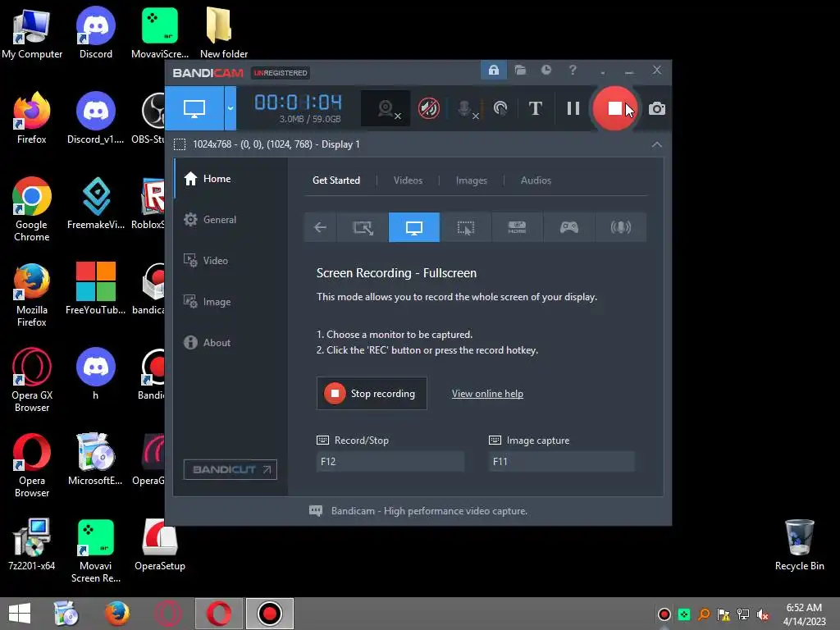Switch to the Get Started tab

[x=336, y=180]
